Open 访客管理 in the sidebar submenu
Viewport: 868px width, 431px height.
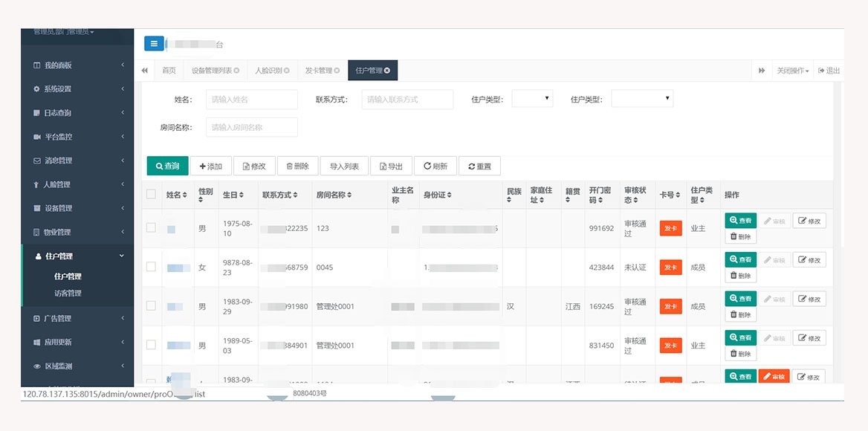click(x=68, y=294)
